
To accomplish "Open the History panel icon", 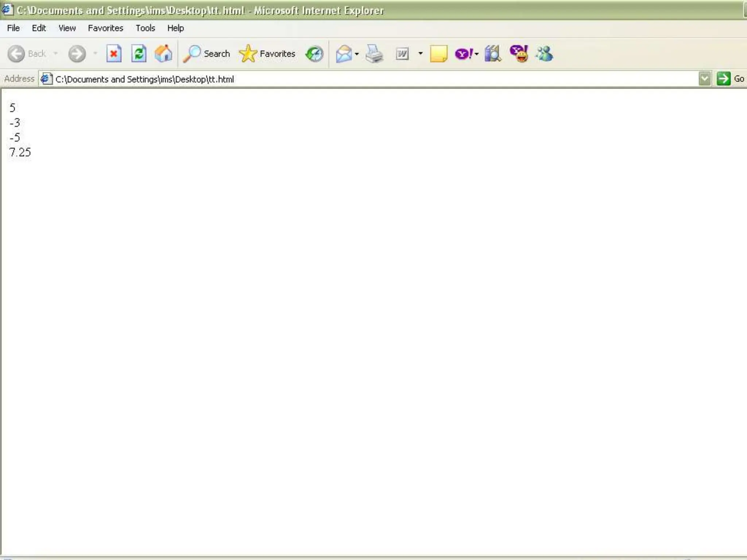I will click(314, 54).
